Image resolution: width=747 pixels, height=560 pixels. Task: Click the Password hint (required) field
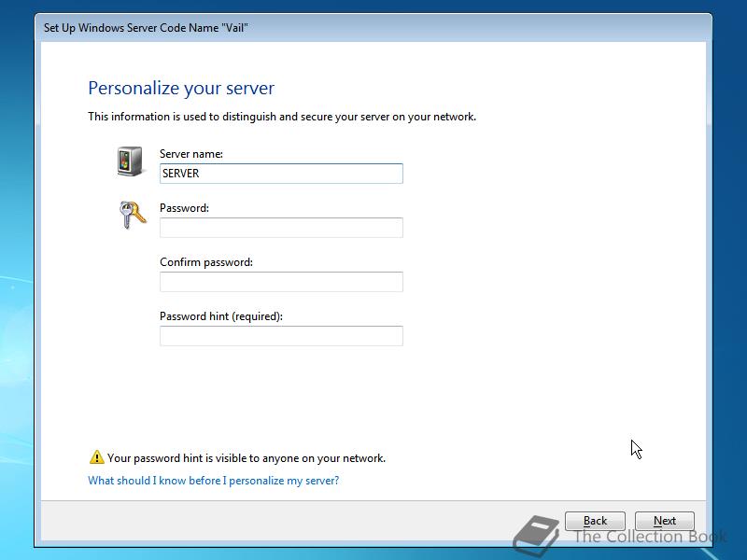(281, 336)
